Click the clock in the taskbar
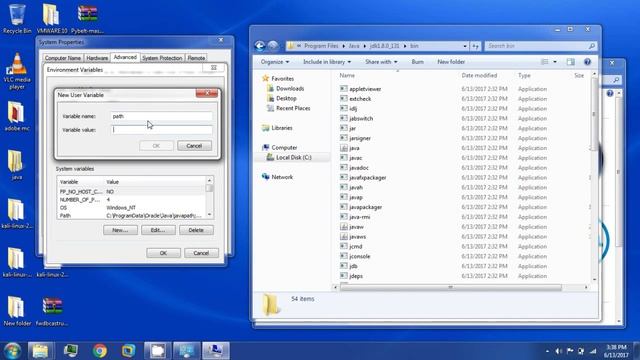This screenshot has height=360, width=640. (617, 351)
